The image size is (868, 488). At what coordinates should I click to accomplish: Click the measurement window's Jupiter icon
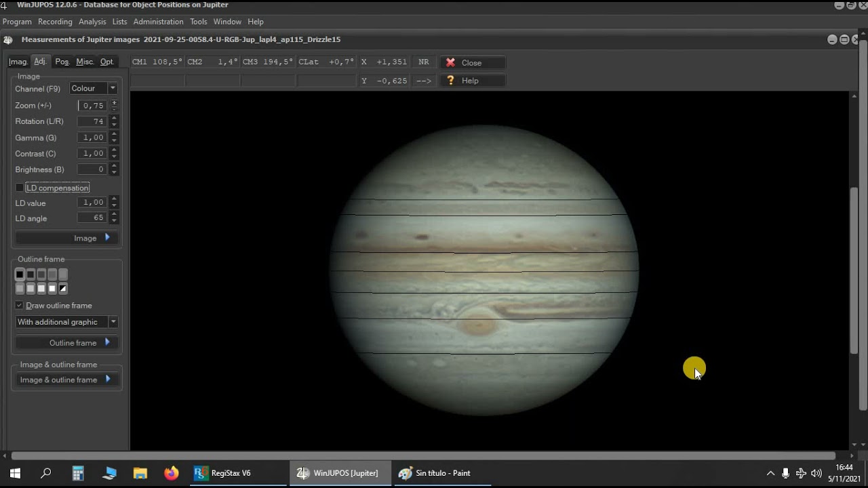click(x=8, y=39)
